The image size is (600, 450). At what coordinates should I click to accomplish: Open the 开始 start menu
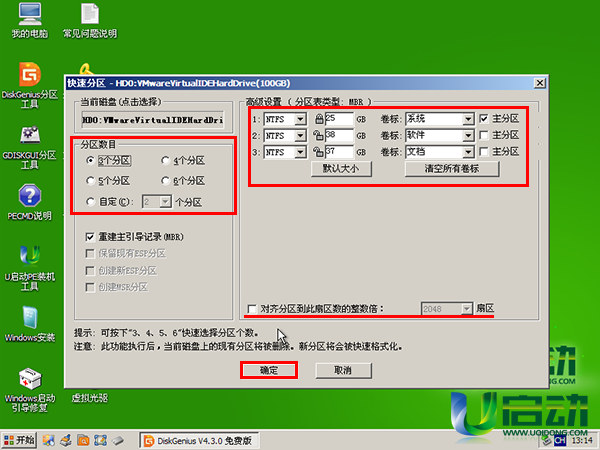pyautogui.click(x=19, y=440)
